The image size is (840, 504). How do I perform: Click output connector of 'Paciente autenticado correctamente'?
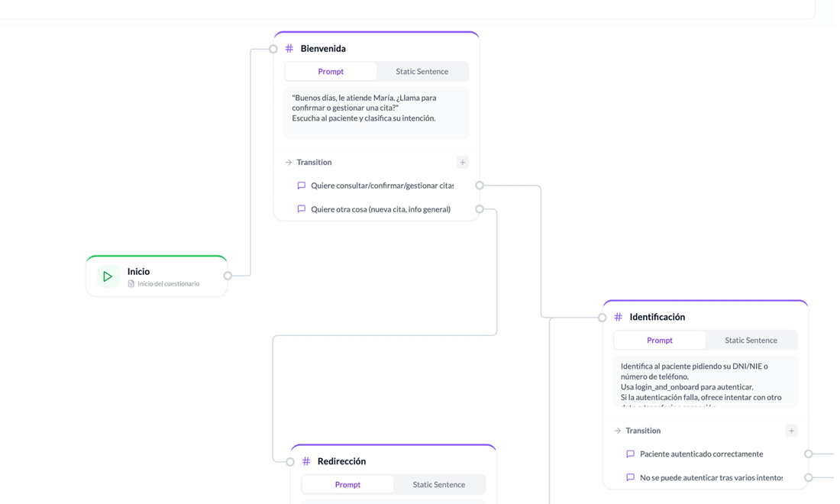[x=809, y=454]
